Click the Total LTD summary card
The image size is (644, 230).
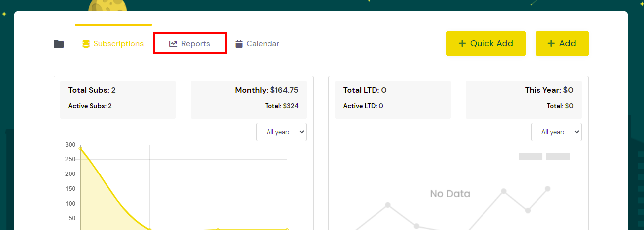click(x=393, y=100)
